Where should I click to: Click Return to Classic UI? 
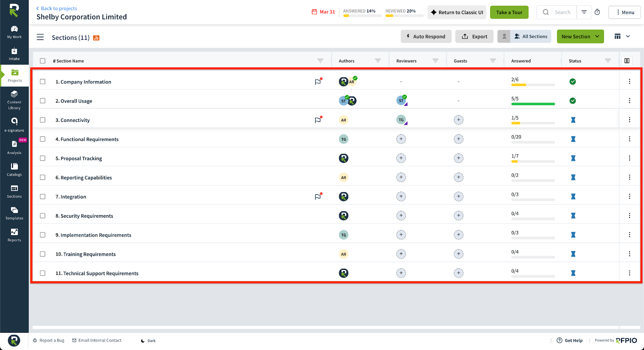457,12
